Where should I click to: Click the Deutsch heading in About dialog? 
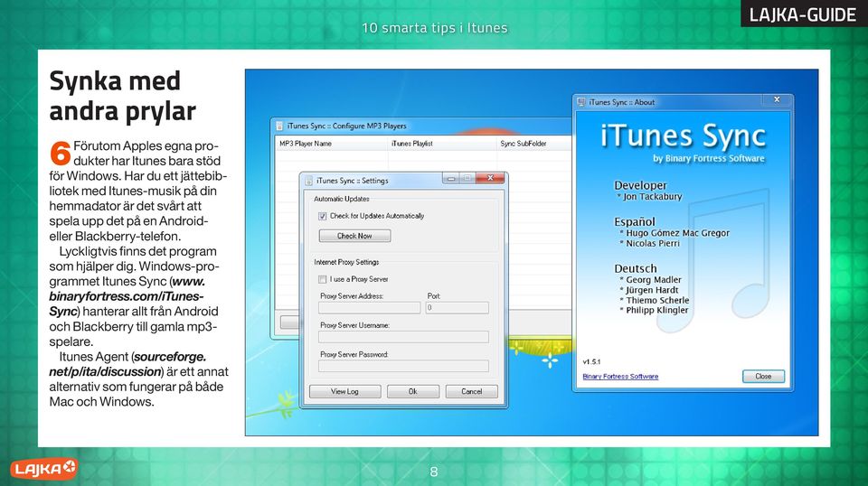(x=636, y=268)
